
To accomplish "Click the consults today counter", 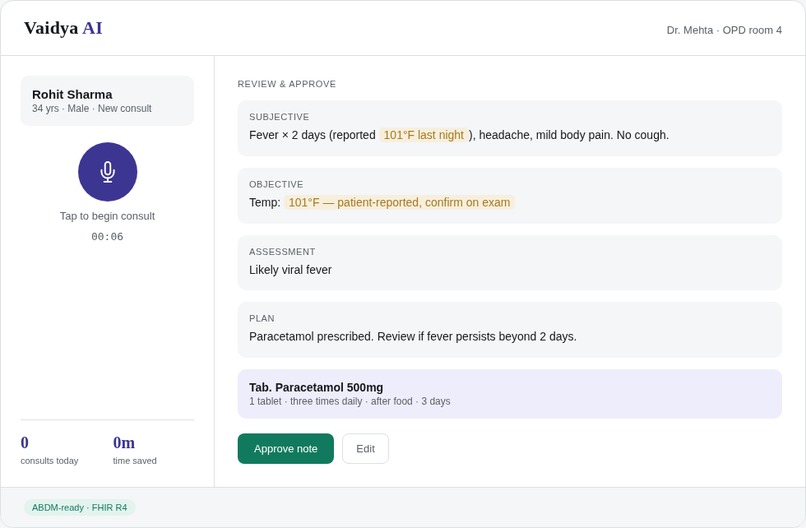I will 49,450.
